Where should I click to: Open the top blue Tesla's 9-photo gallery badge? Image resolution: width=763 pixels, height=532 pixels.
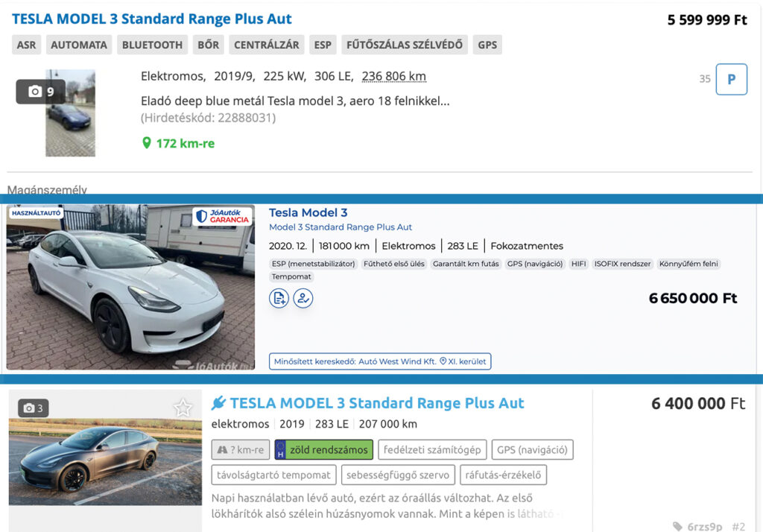[x=40, y=92]
